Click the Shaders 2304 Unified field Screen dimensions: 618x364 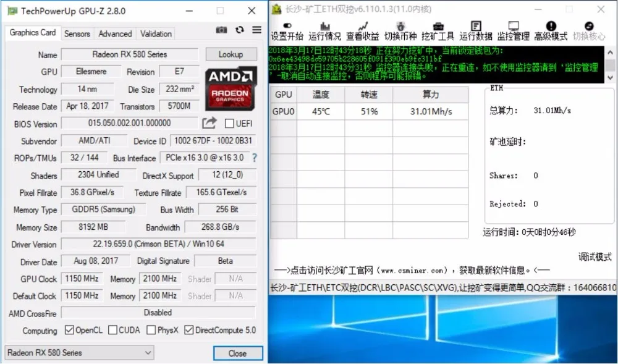tap(98, 174)
